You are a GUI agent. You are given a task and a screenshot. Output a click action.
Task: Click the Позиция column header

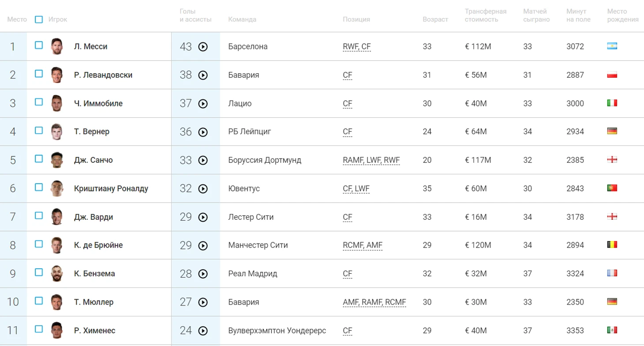pyautogui.click(x=356, y=19)
